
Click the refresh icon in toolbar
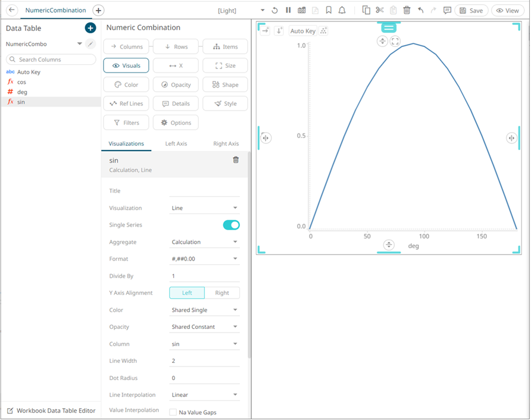click(x=274, y=11)
